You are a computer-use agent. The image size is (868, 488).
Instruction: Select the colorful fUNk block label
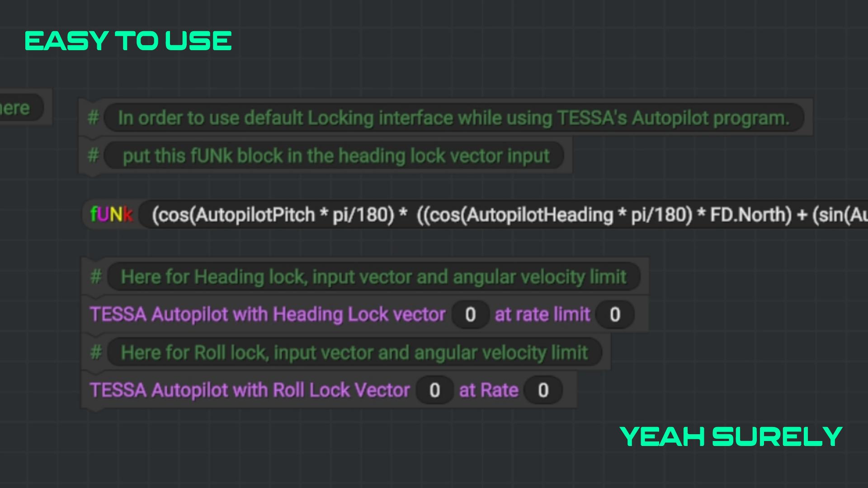pyautogui.click(x=112, y=215)
